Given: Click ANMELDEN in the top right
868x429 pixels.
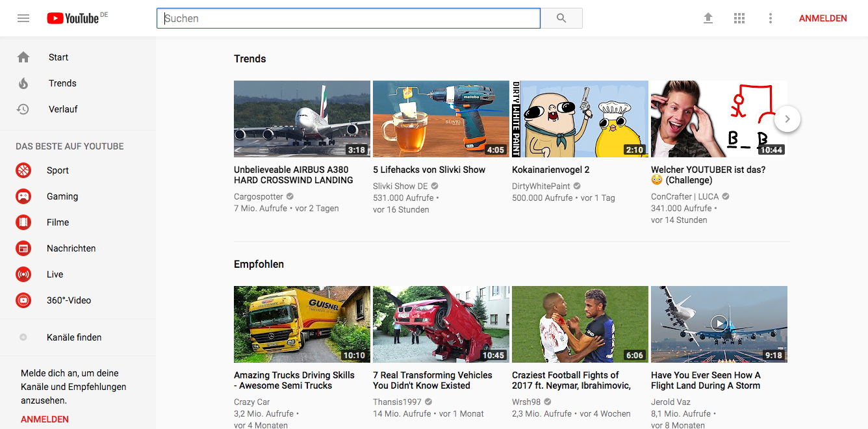Looking at the screenshot, I should [823, 18].
